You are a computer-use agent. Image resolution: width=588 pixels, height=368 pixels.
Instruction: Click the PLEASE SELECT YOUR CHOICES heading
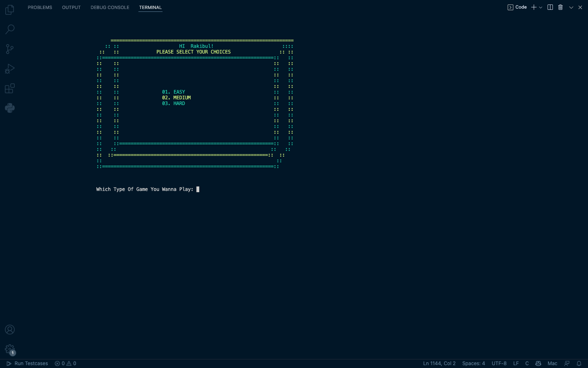pyautogui.click(x=194, y=52)
